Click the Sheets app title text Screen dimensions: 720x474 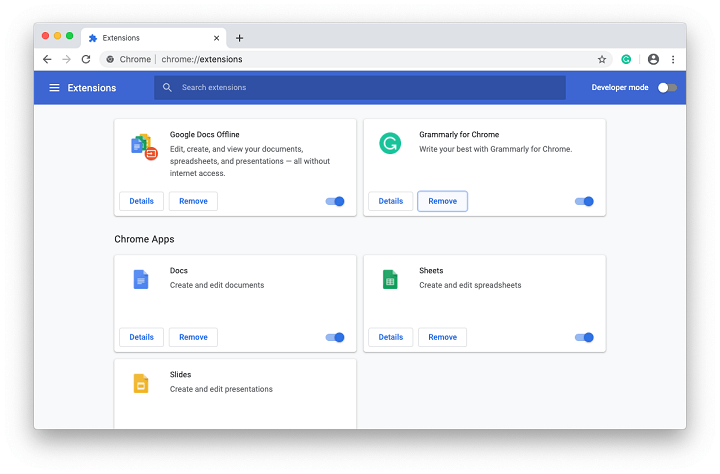(431, 271)
